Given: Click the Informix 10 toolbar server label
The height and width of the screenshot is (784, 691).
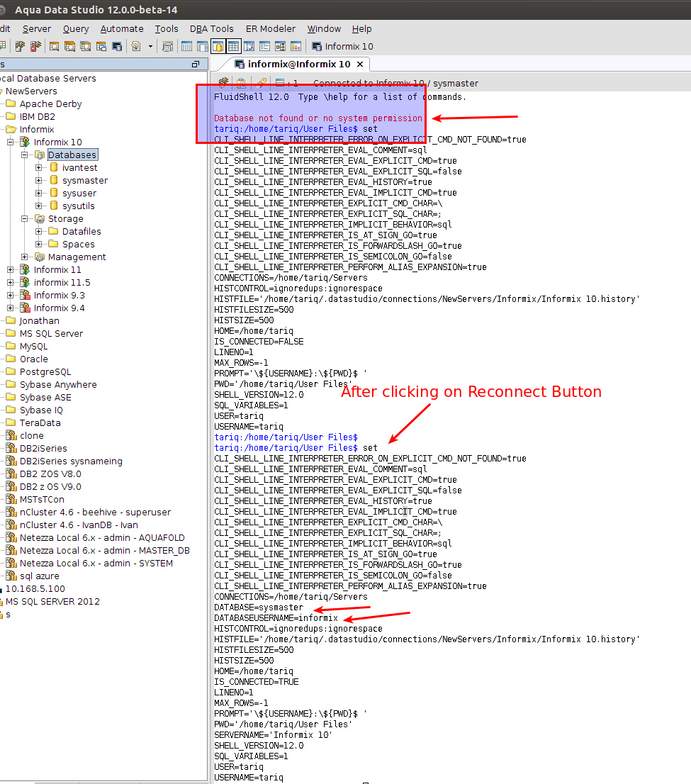Looking at the screenshot, I should click(x=343, y=47).
